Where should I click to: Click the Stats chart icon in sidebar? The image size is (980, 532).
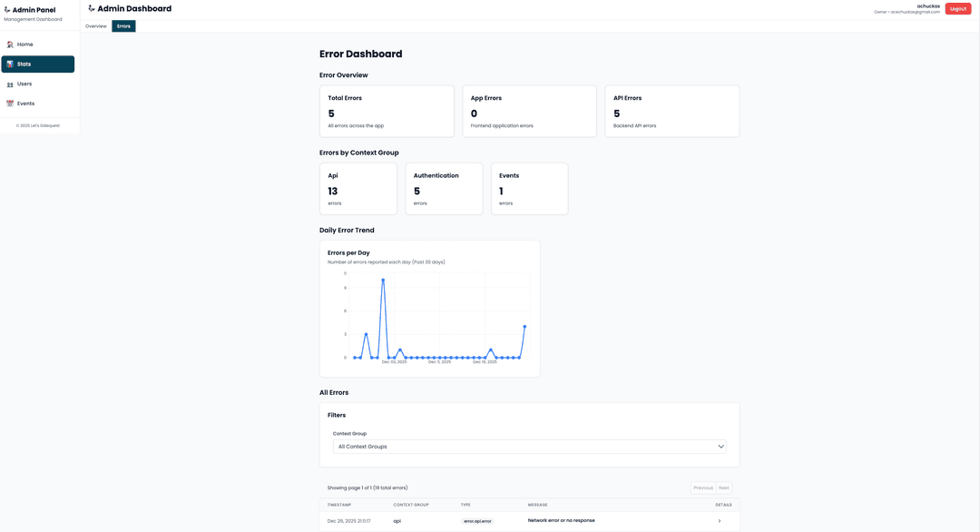[x=10, y=64]
